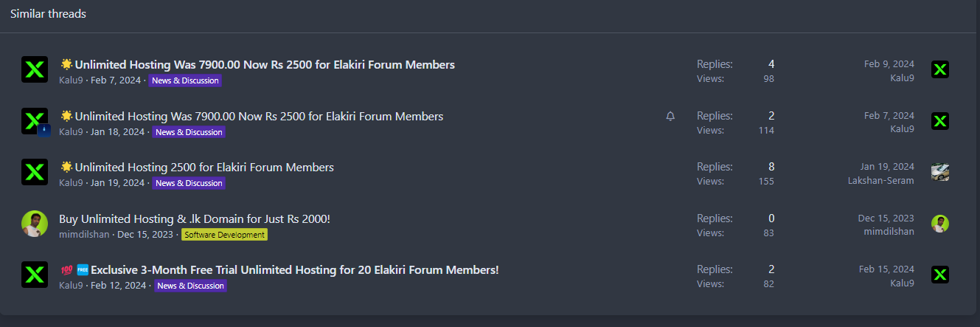Image resolution: width=980 pixels, height=327 pixels.
Task: Click Dec 15, 2023 last post date
Action: [886, 218]
